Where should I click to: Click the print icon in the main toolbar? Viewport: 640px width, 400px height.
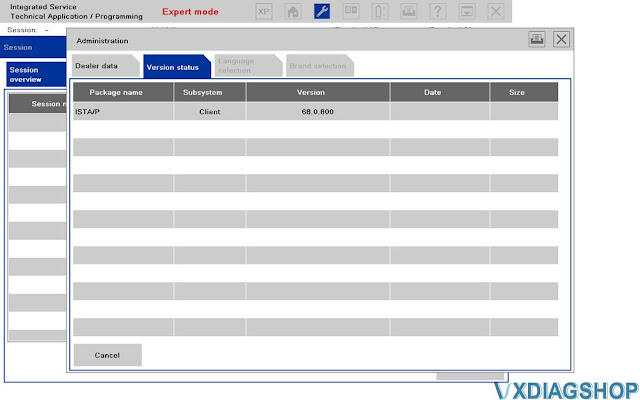(x=409, y=11)
